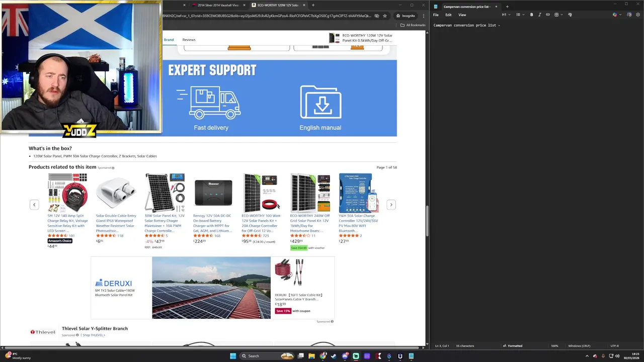
Task: Open list style dropdown in Notepad
Action: 519,15
